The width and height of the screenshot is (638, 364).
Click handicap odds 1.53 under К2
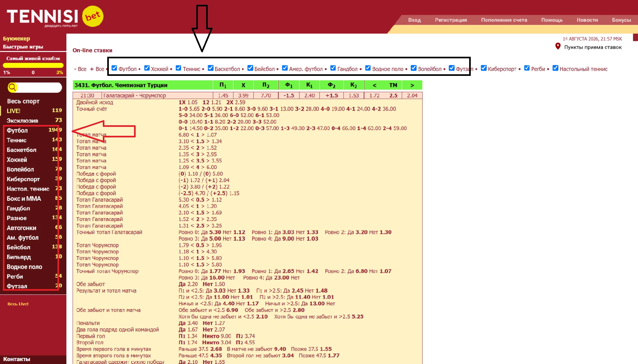[x=354, y=96]
